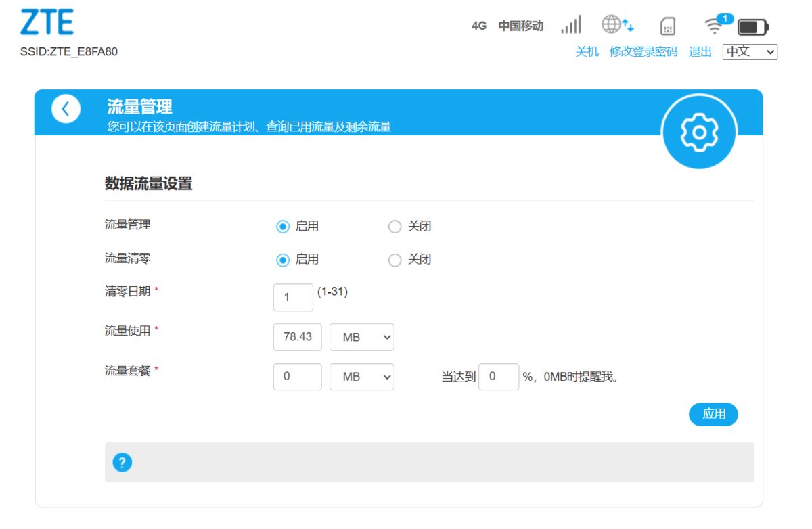This screenshot has width=812, height=529.
Task: Click the 关机 link
Action: point(587,52)
